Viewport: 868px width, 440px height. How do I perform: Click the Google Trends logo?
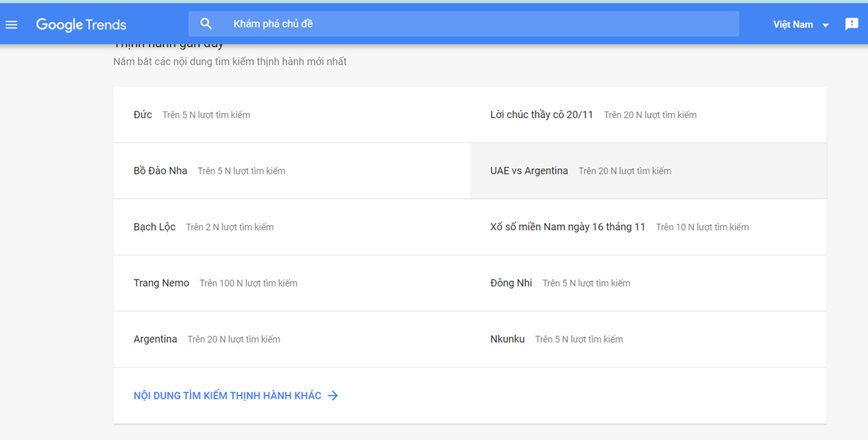tap(81, 24)
